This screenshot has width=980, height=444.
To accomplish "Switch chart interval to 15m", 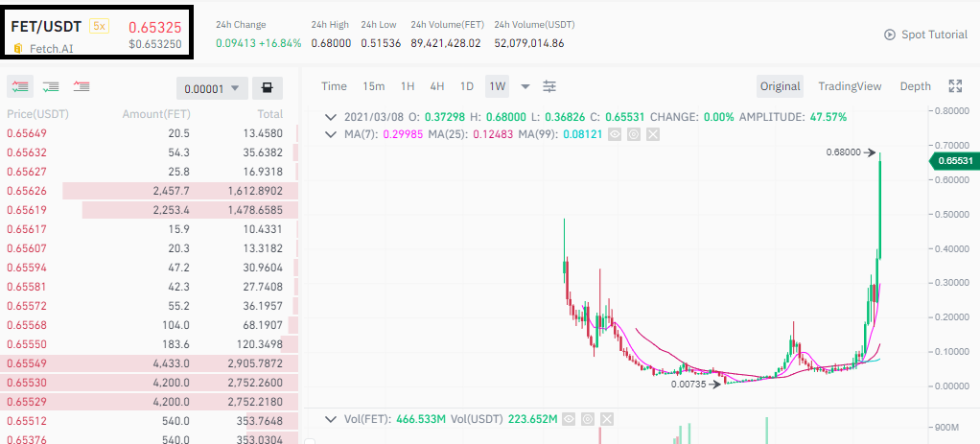I will tap(374, 86).
